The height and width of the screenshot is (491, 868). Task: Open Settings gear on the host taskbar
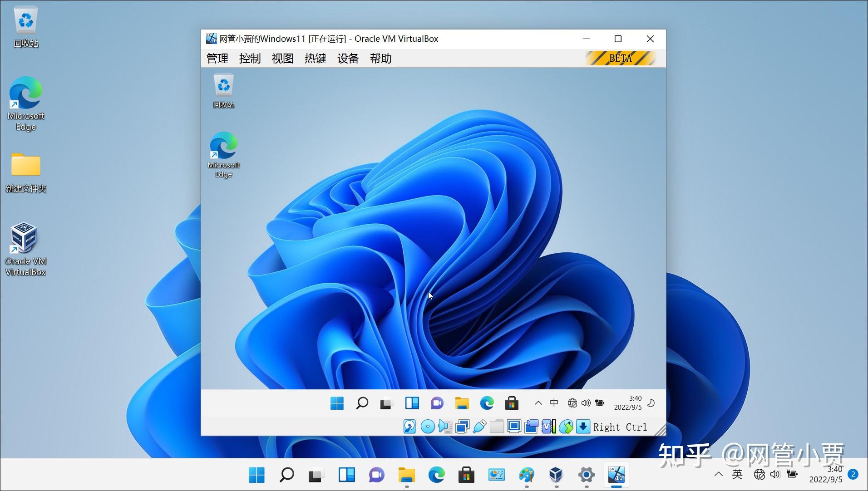[x=587, y=475]
